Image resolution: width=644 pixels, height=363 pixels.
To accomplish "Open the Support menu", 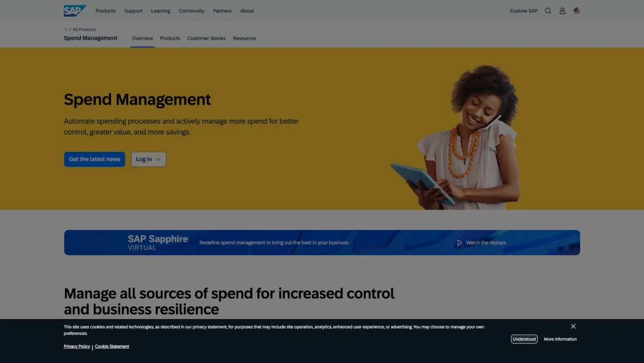I will click(133, 11).
